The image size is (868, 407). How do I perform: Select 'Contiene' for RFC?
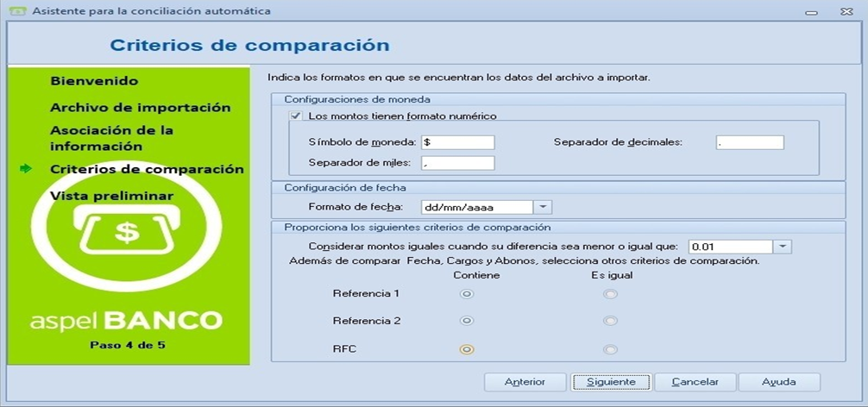click(467, 349)
